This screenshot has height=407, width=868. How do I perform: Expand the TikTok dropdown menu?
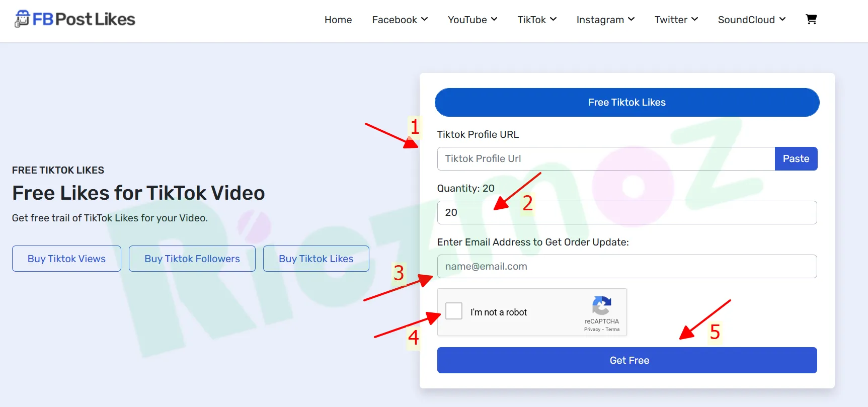pyautogui.click(x=537, y=20)
